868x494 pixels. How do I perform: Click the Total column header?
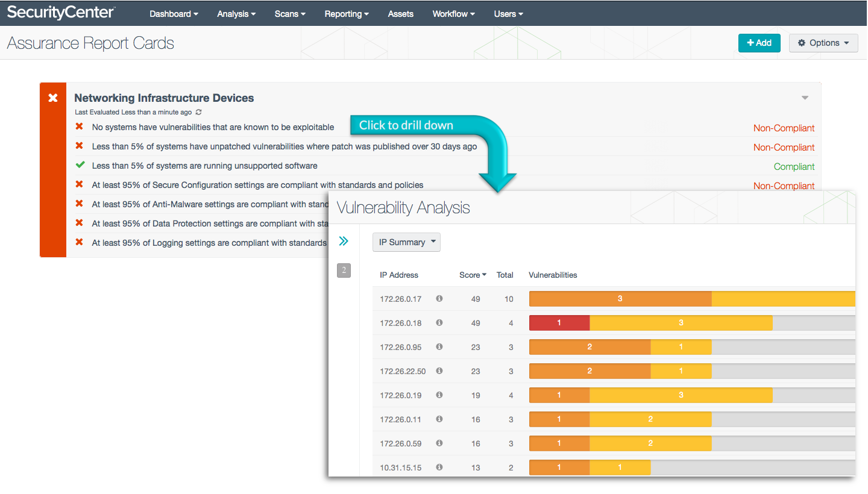click(505, 275)
